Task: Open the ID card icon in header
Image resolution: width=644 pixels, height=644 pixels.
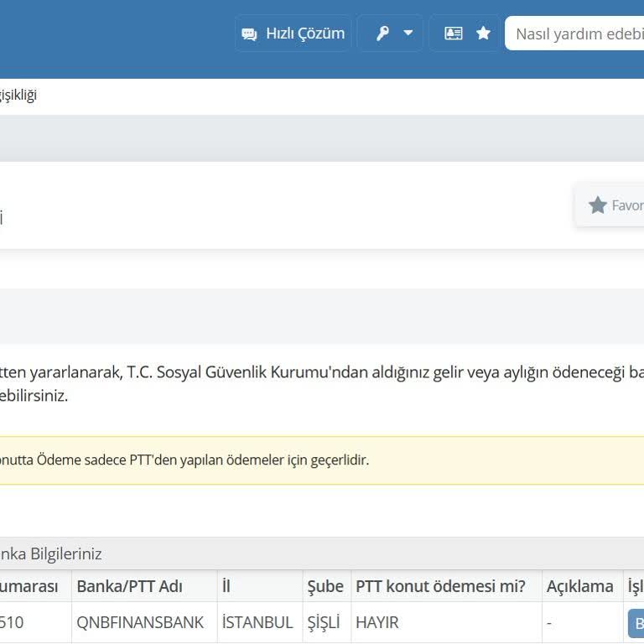Action: point(454,34)
